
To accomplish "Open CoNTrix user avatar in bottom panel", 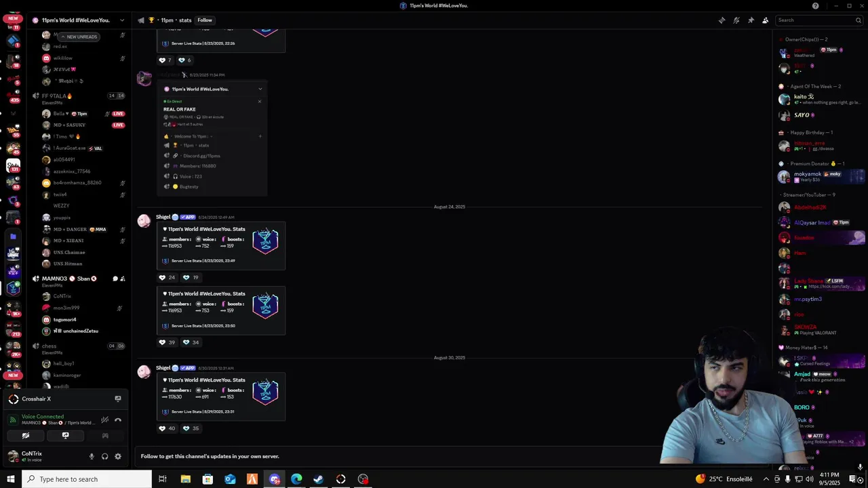I will click(13, 456).
